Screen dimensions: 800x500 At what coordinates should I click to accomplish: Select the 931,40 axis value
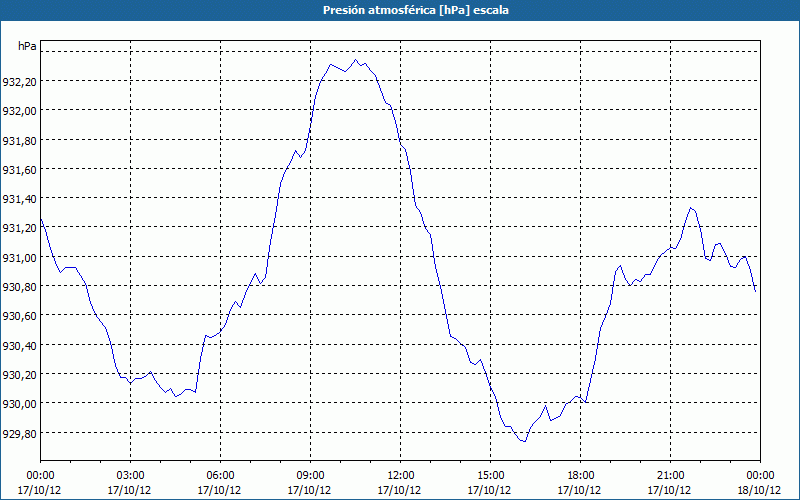click(x=19, y=198)
